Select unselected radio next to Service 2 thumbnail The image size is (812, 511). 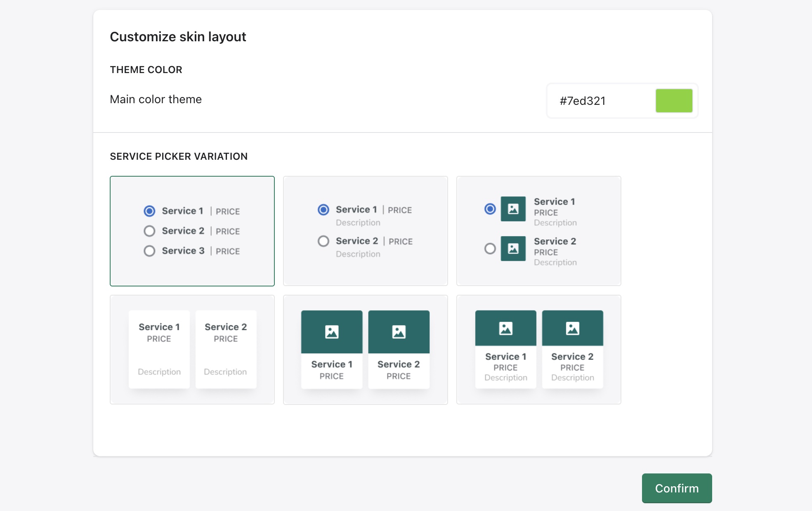(490, 248)
